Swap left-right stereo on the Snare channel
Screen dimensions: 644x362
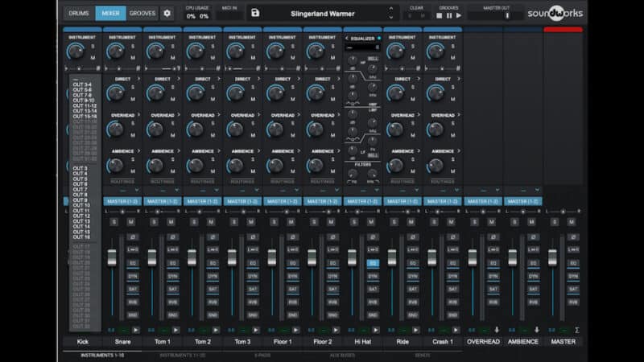pos(133,249)
